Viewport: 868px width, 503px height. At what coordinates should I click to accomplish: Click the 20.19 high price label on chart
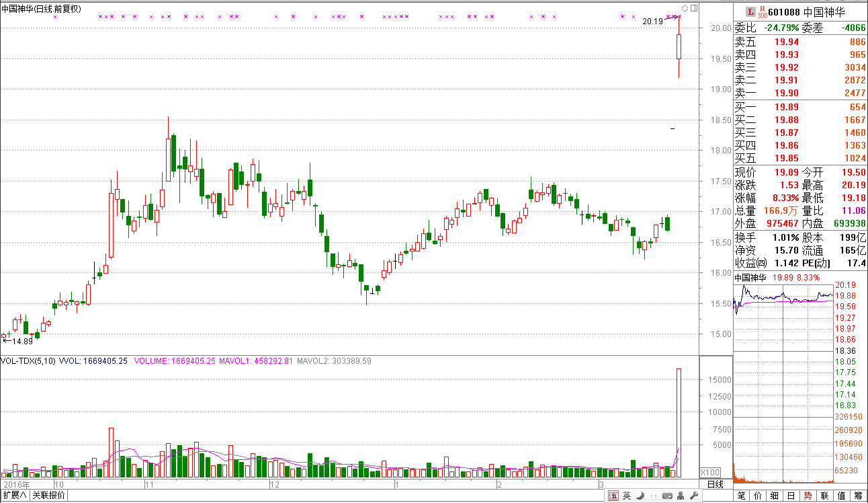click(x=652, y=22)
